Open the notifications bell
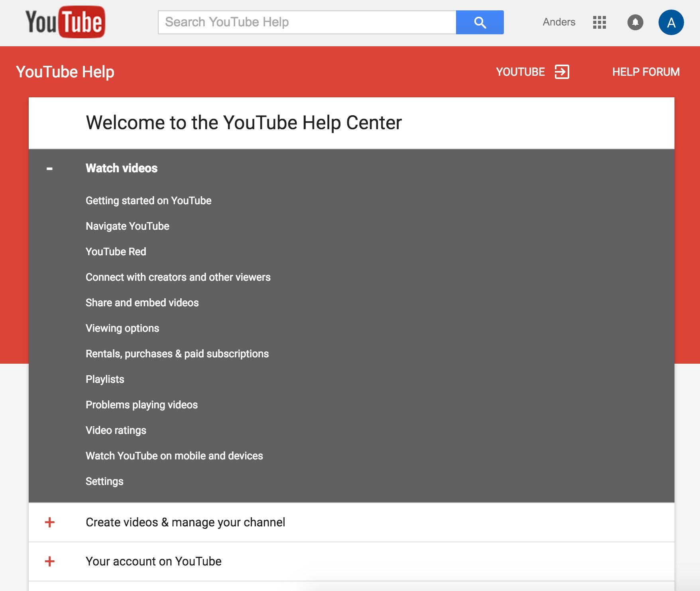This screenshot has width=700, height=591. click(635, 22)
